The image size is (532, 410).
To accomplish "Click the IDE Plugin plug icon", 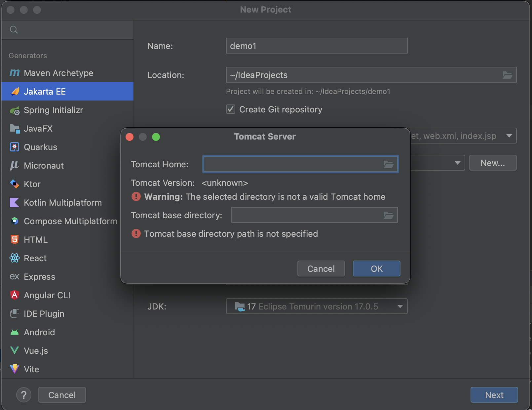I will (x=15, y=313).
